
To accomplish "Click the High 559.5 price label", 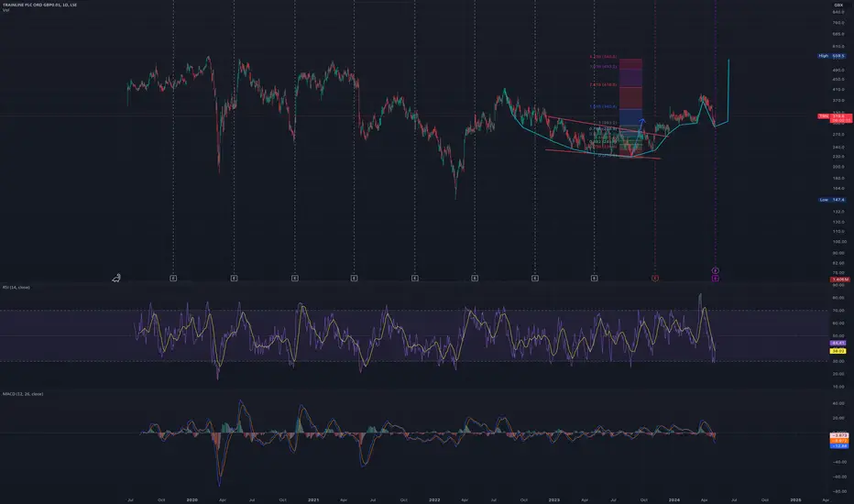I will (x=832, y=56).
